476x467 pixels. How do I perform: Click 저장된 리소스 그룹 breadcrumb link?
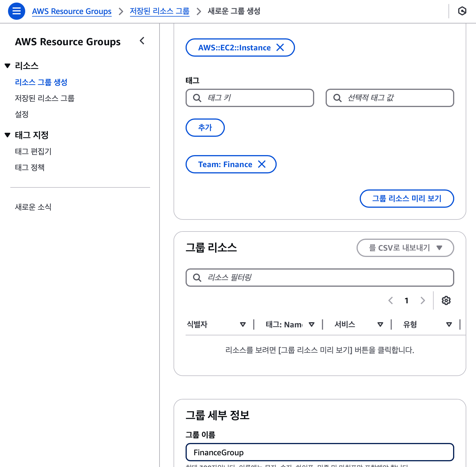pyautogui.click(x=160, y=11)
